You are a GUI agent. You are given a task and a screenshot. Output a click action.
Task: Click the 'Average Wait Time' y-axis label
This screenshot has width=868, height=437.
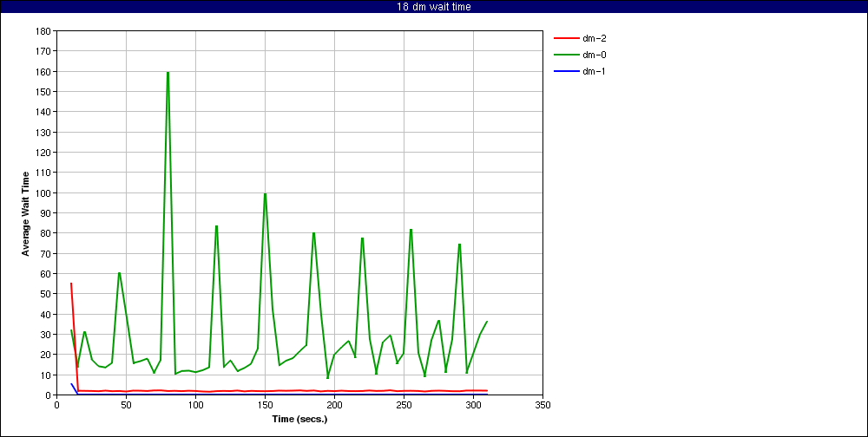click(26, 212)
